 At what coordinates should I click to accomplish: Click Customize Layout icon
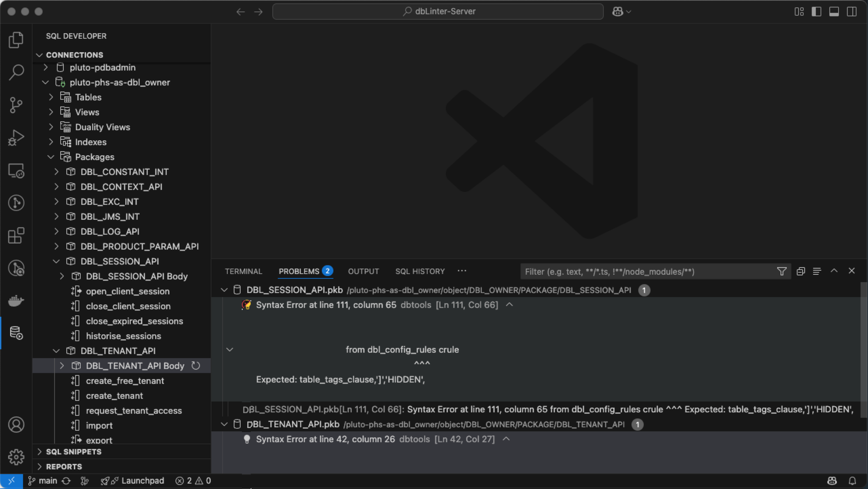click(799, 12)
